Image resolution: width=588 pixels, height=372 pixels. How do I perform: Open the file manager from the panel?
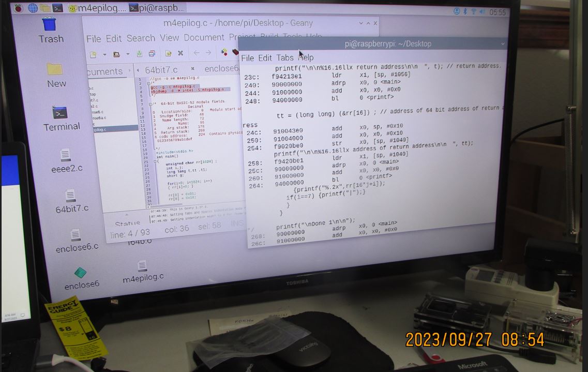(x=45, y=8)
